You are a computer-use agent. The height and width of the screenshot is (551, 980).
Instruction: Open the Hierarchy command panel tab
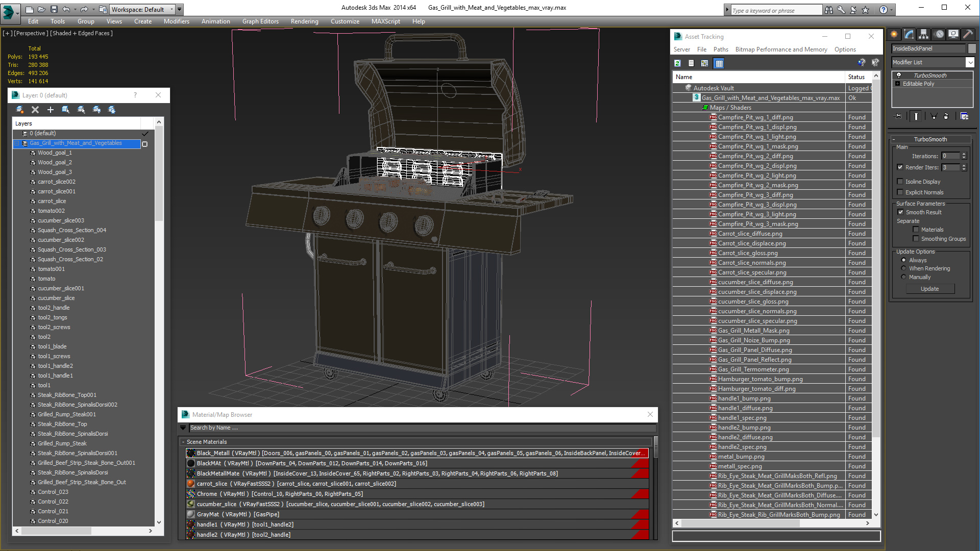coord(924,34)
